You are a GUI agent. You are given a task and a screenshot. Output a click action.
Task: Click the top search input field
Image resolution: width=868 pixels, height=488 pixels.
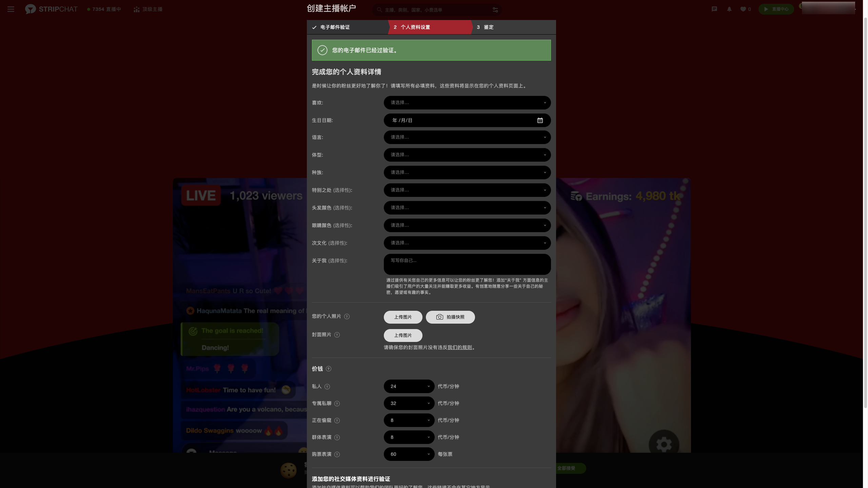[437, 10]
